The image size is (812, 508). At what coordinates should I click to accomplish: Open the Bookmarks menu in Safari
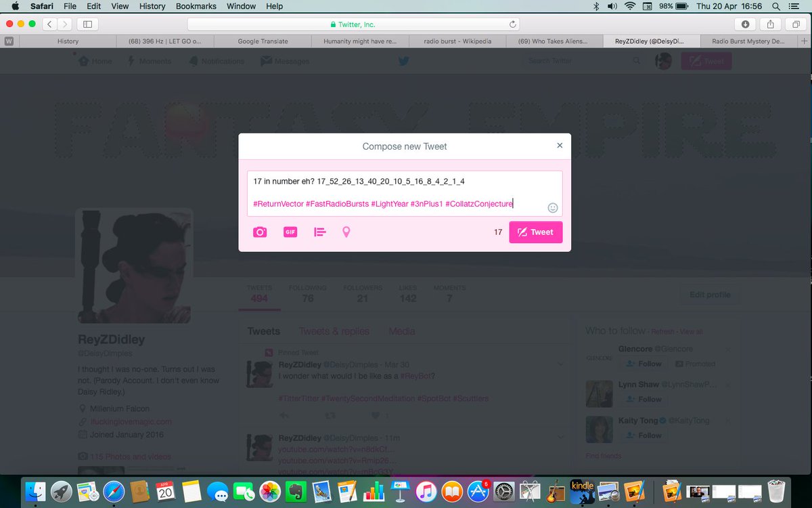click(x=196, y=6)
